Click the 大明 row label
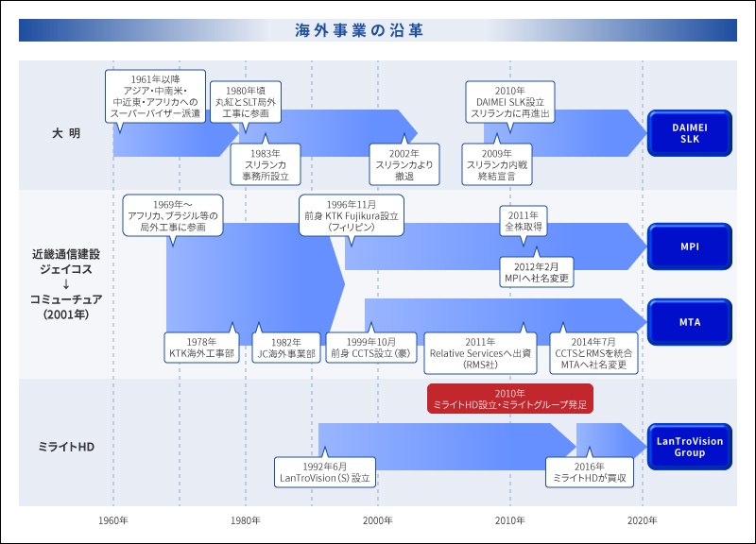This screenshot has height=544, width=756. (x=66, y=133)
